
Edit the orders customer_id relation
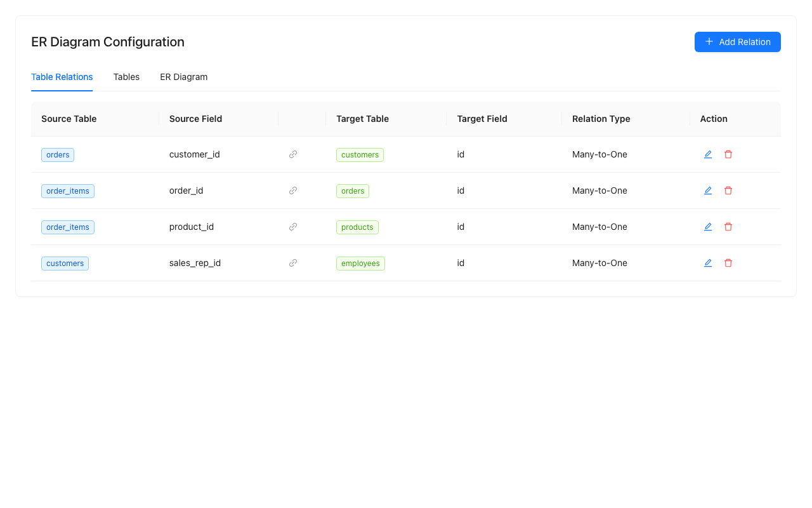pos(708,154)
